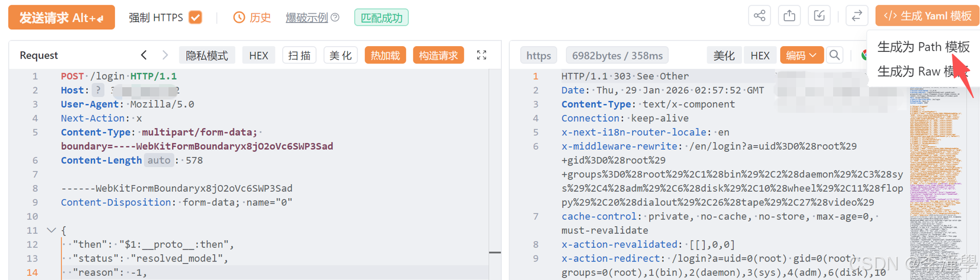The height and width of the screenshot is (280, 980).
Task: Go to next request with right arrow
Action: point(165,55)
